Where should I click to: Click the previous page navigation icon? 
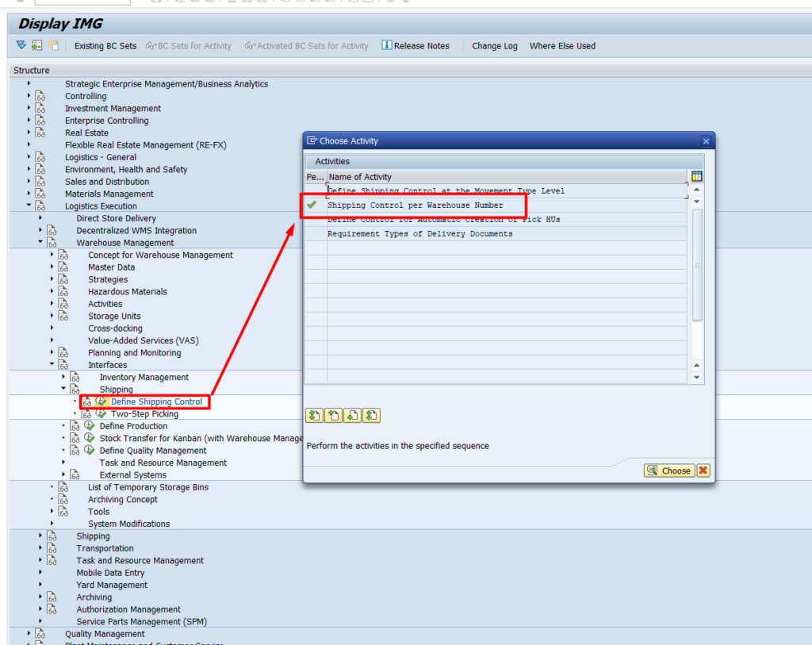click(333, 416)
